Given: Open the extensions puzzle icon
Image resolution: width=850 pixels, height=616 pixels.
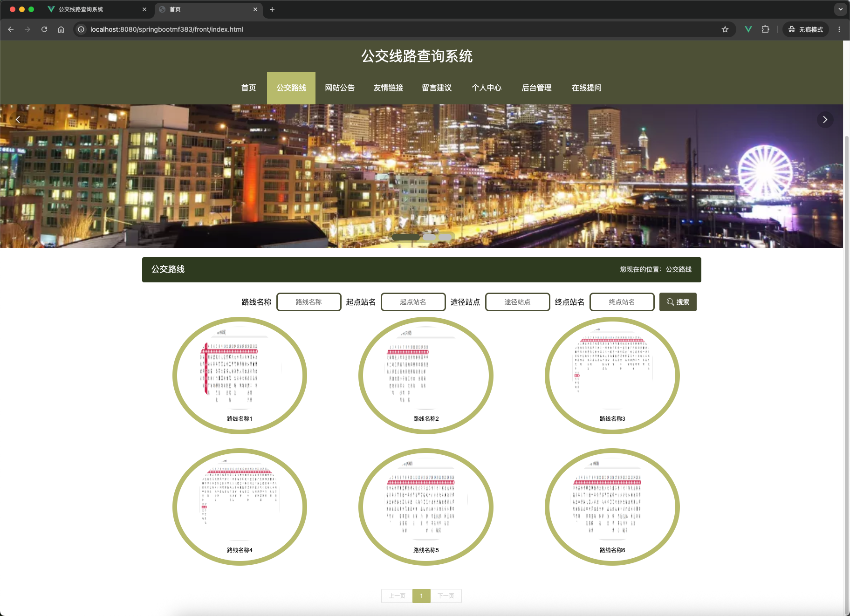Looking at the screenshot, I should (x=765, y=29).
